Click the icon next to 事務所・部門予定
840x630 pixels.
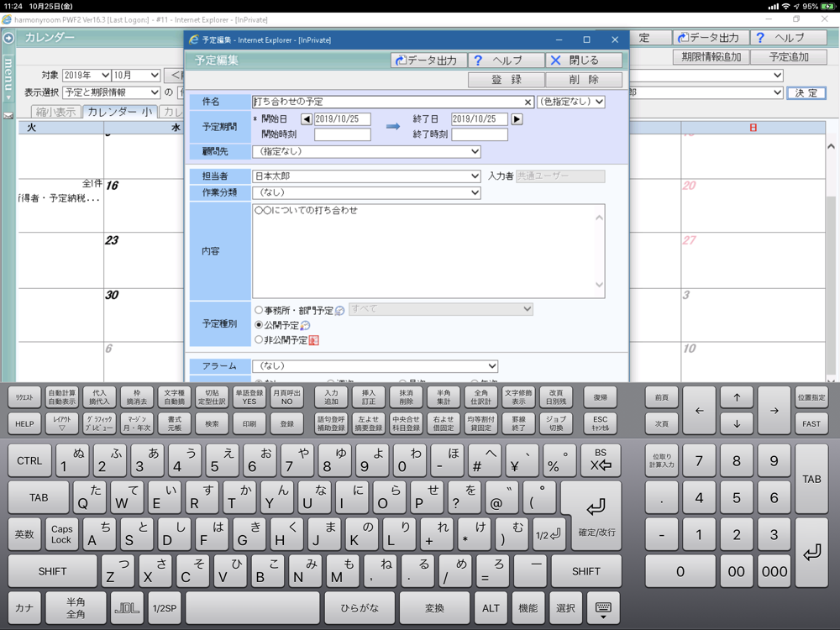339,311
